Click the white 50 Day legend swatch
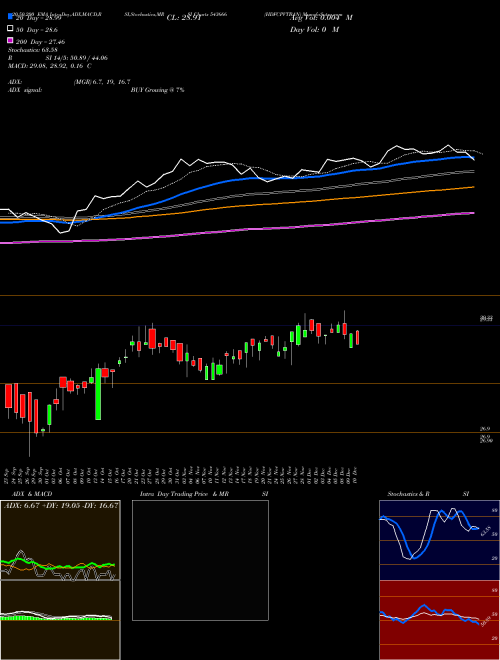 pos(10,28)
